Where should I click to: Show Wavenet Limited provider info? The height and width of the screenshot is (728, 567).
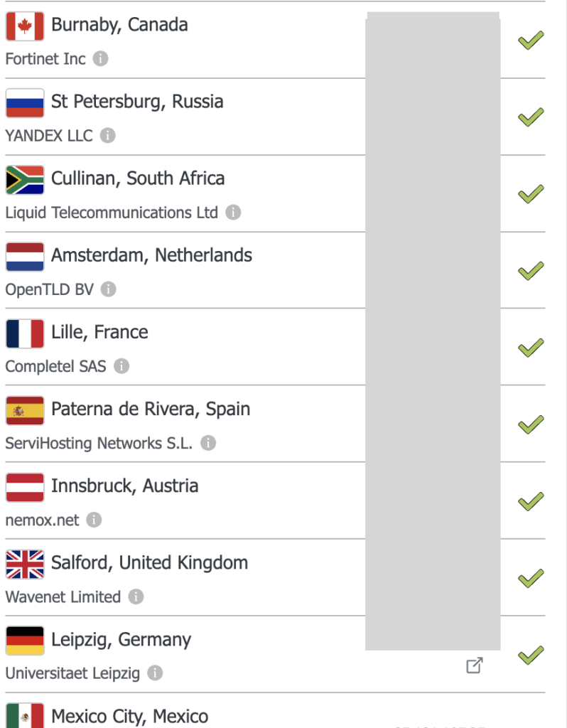136,596
